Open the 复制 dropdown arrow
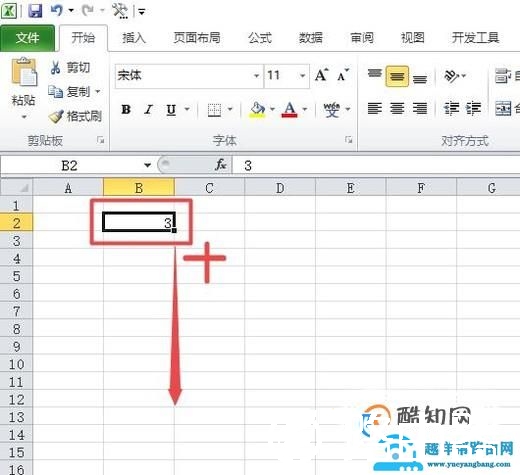This screenshot has width=520, height=475. point(98,91)
